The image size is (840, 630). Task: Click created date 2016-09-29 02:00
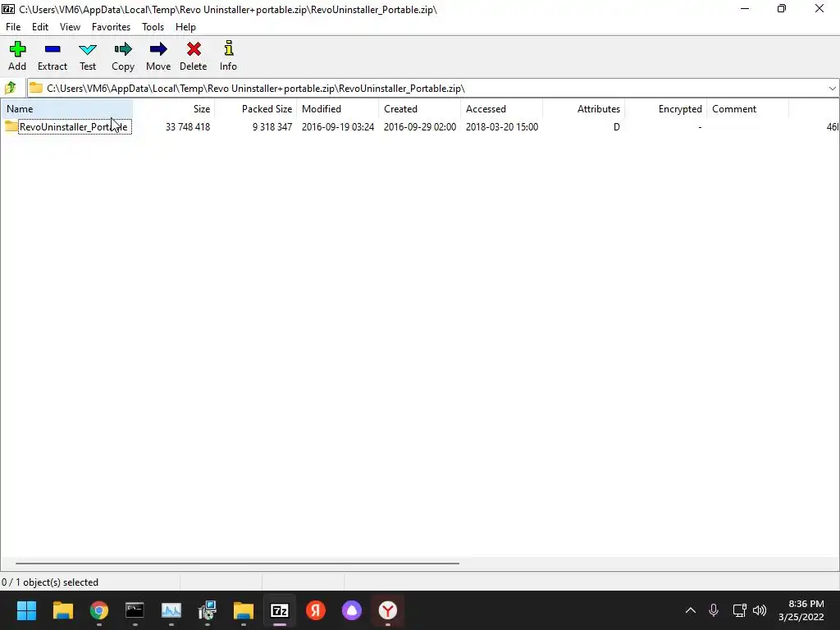[419, 127]
